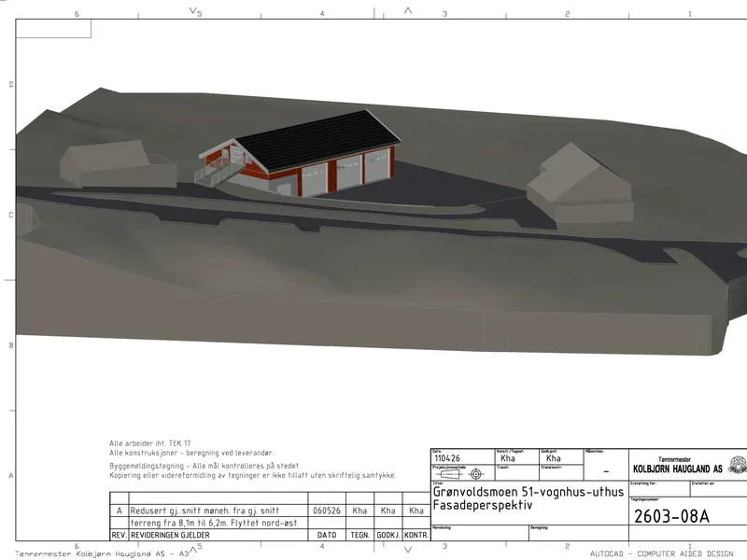The width and height of the screenshot is (747, 560).
Task: Click "KOLBJØRN HAUGLAND AS" company name
Action: pyautogui.click(x=678, y=469)
